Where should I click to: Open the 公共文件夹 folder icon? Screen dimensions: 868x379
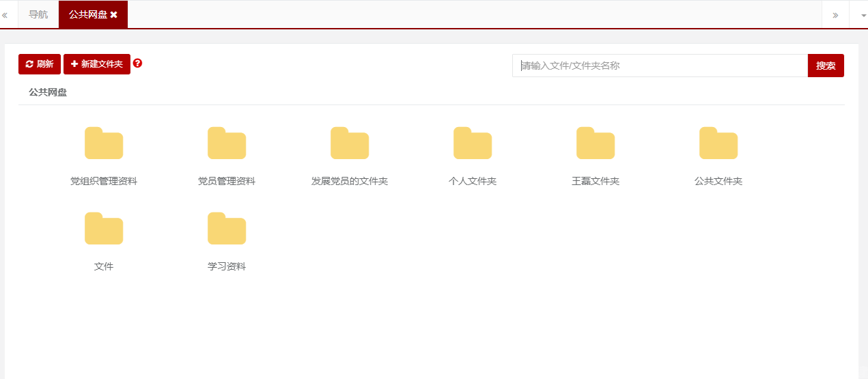point(718,143)
